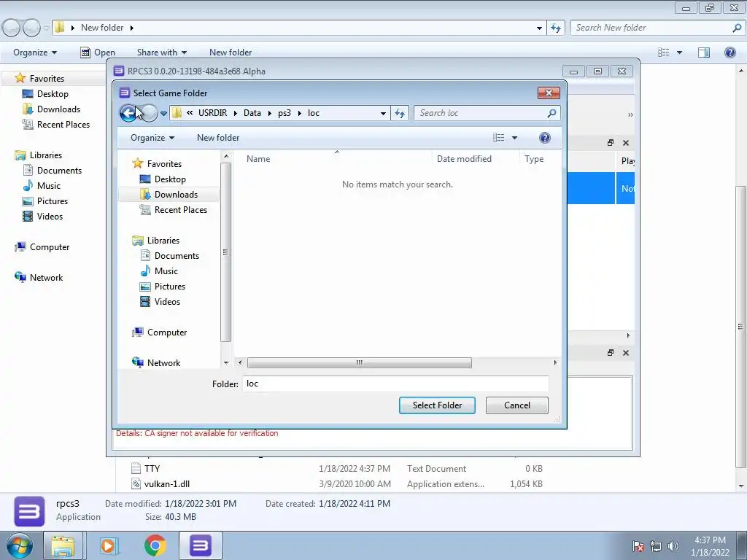Image resolution: width=747 pixels, height=560 pixels.
Task: Click Open in Explorer toolbar
Action: pos(98,52)
